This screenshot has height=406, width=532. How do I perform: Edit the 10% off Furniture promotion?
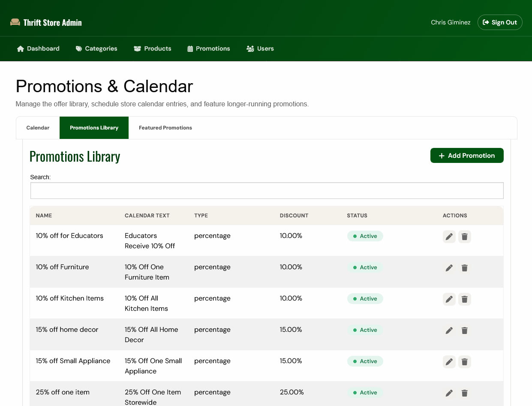449,268
